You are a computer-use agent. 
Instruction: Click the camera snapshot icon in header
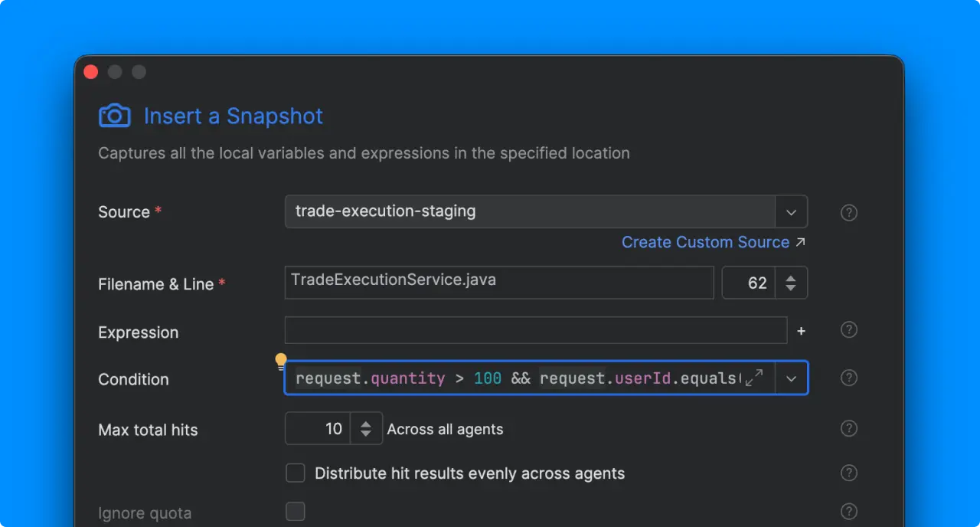[x=115, y=116]
